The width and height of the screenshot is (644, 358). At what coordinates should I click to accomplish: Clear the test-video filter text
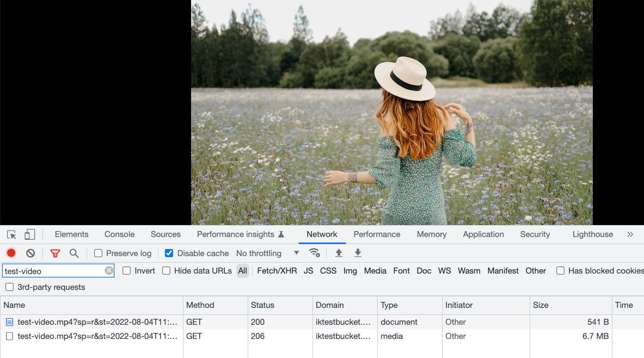pos(109,270)
